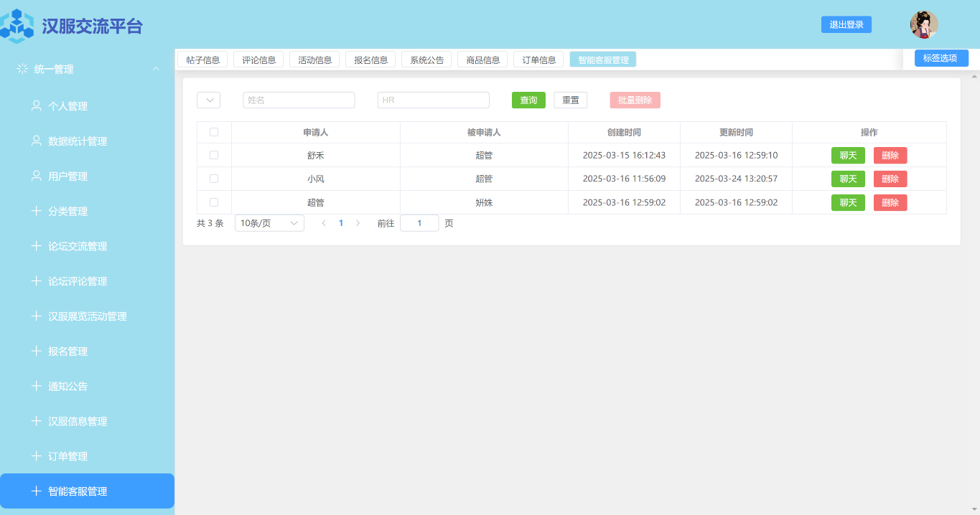Click the 创建时间 column header
This screenshot has height=515, width=980.
[x=624, y=133]
